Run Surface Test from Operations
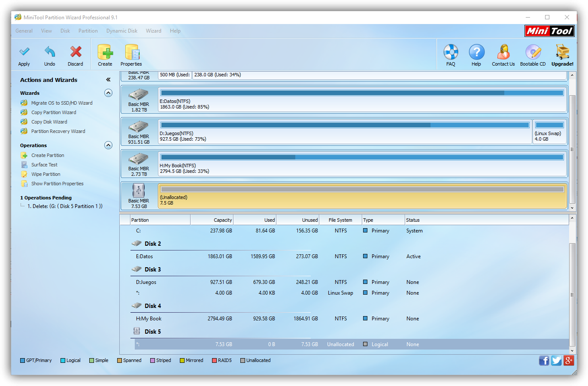This screenshot has height=386, width=588. pyautogui.click(x=44, y=165)
